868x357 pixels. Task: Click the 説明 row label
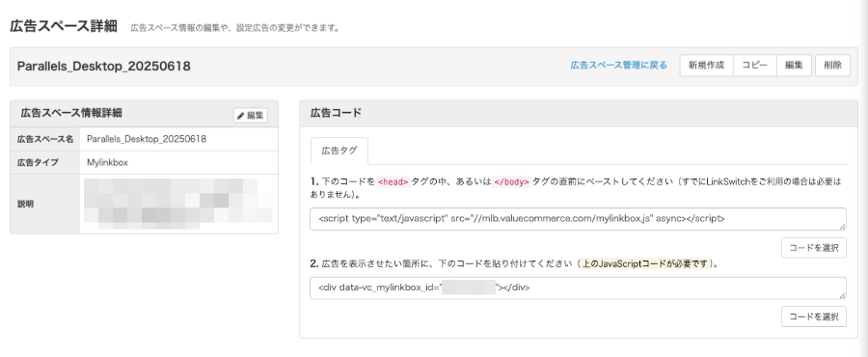[25, 204]
